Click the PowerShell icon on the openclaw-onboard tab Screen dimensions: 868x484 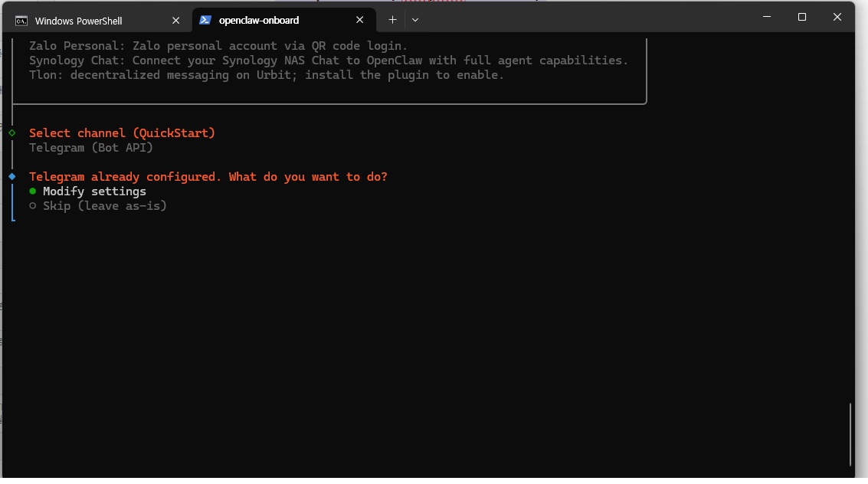coord(205,20)
